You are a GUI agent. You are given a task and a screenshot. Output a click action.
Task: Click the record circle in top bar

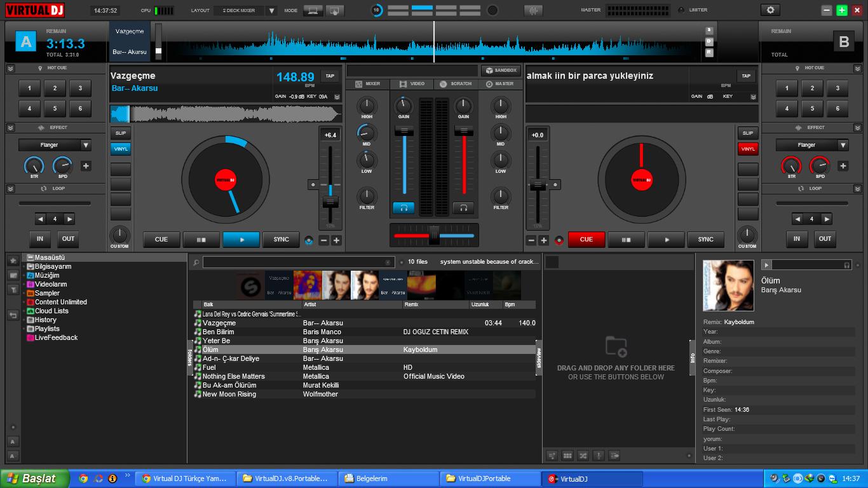tap(492, 10)
